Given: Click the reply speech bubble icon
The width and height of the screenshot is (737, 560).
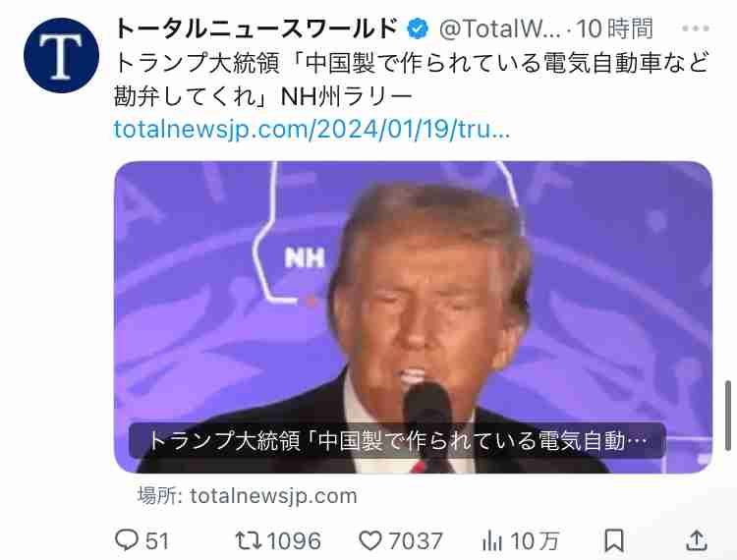Looking at the screenshot, I should click(x=127, y=539).
